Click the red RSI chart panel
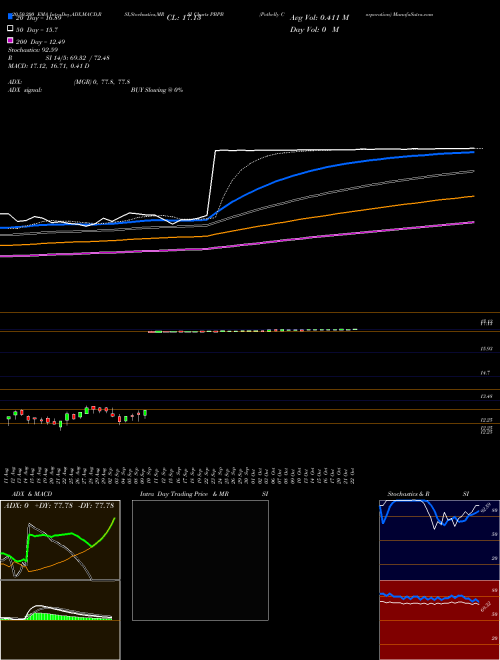Image resolution: width=500 pixels, height=660 pixels. (439, 620)
